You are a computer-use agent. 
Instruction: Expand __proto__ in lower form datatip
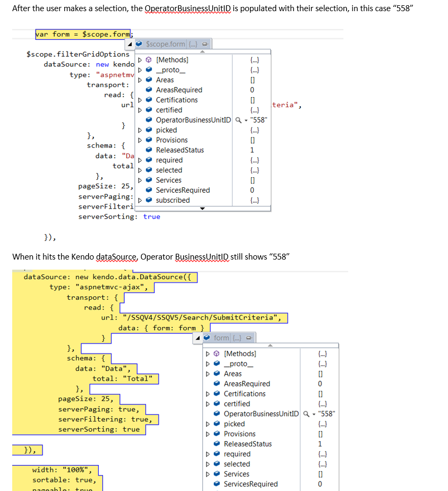click(208, 364)
